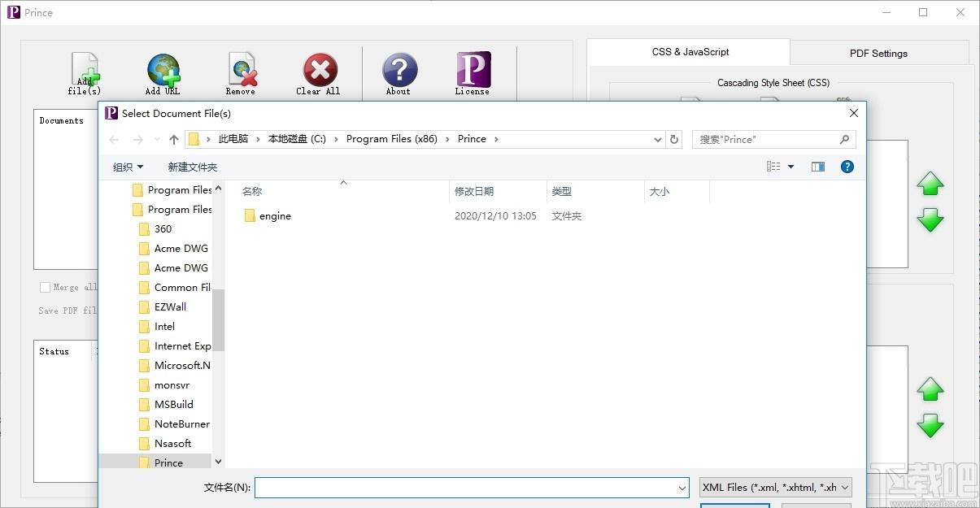Select the Nsasoft folder in tree
The width and height of the screenshot is (980, 508).
(x=164, y=444)
